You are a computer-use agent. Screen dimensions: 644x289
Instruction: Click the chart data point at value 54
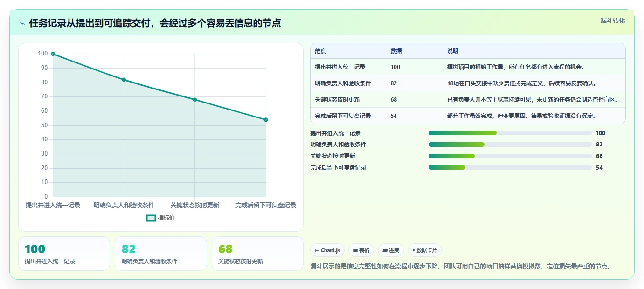[x=266, y=120]
